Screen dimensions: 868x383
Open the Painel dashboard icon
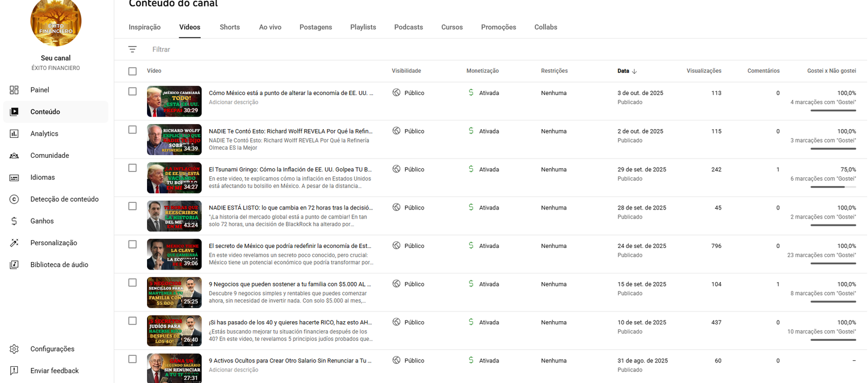(x=14, y=90)
